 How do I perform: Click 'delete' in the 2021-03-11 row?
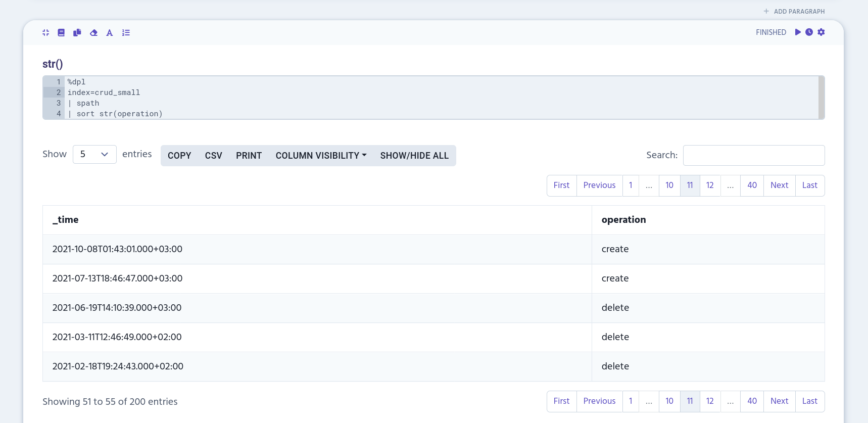[x=615, y=337]
